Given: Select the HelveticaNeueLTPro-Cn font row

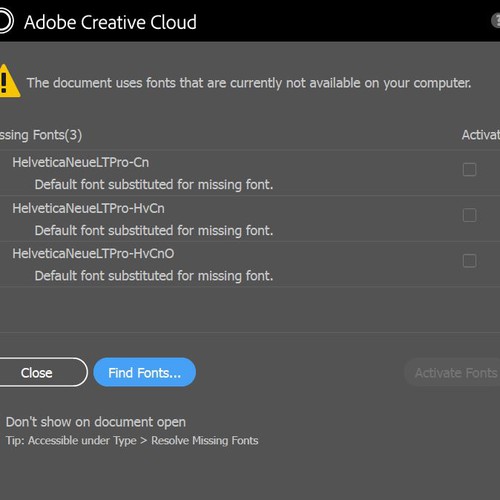Looking at the screenshot, I should coord(250,173).
